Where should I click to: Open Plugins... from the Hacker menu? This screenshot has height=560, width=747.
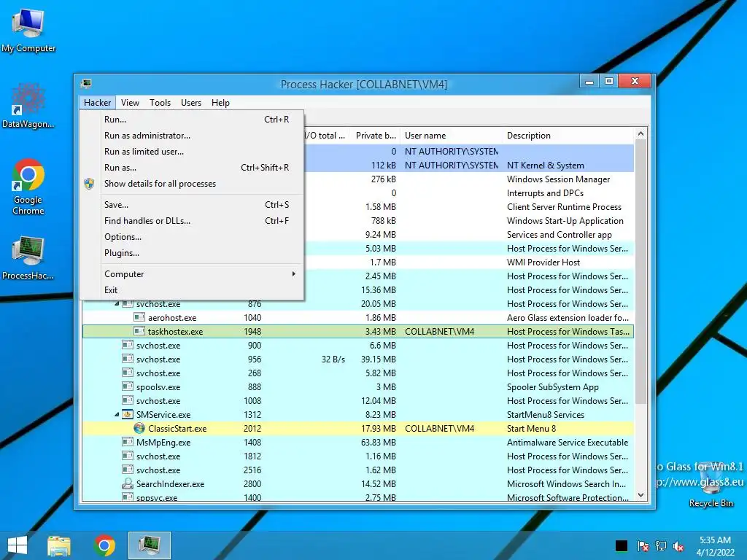click(x=192, y=253)
